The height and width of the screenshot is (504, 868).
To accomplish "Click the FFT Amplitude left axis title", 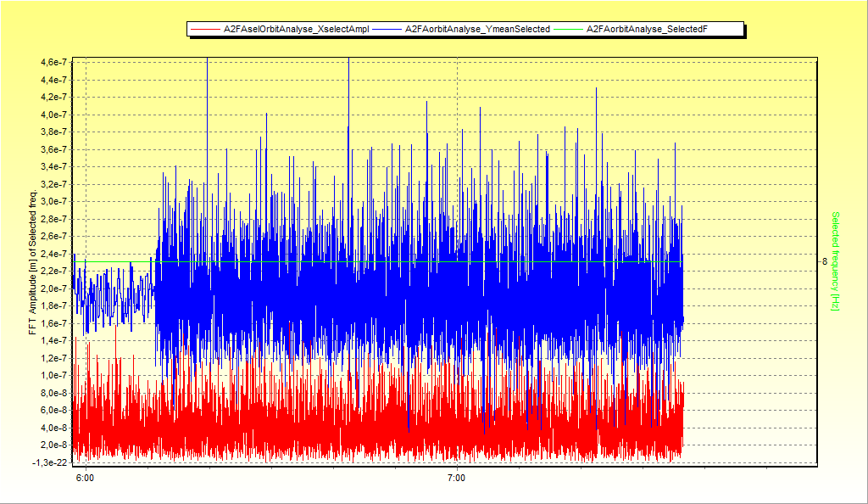I will tap(32, 263).
